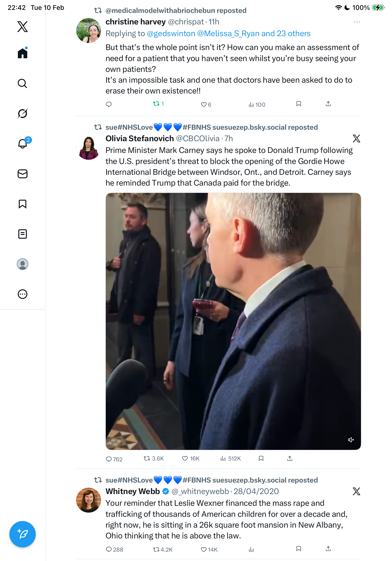The width and height of the screenshot is (392, 561).
Task: Bookmark Olivia Stefanovich's post
Action: 261,458
